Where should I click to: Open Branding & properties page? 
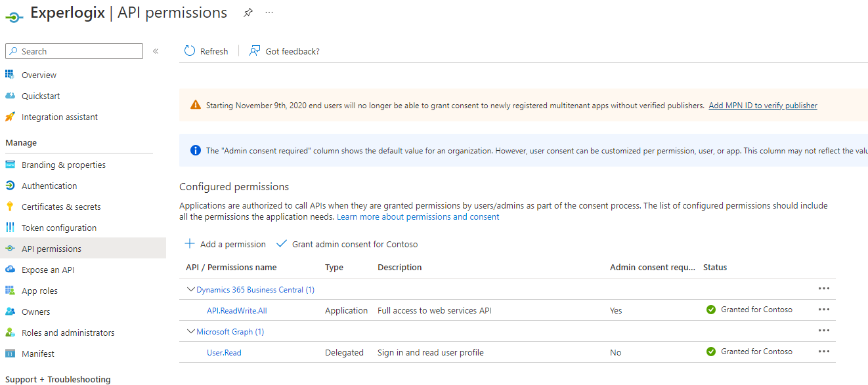pos(64,165)
